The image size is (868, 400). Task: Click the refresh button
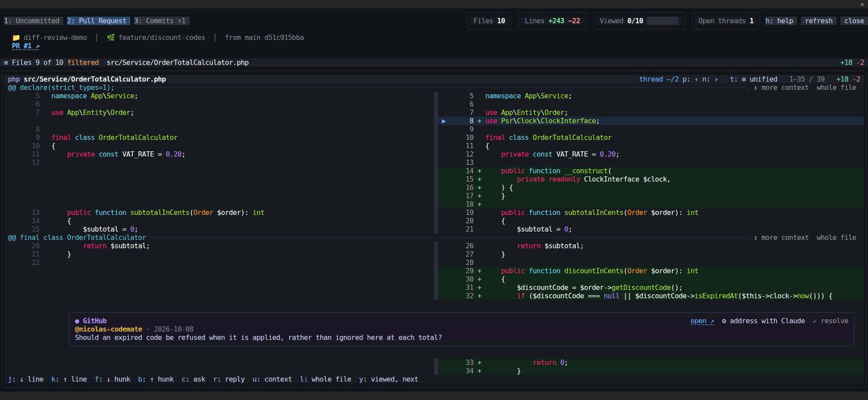(818, 21)
